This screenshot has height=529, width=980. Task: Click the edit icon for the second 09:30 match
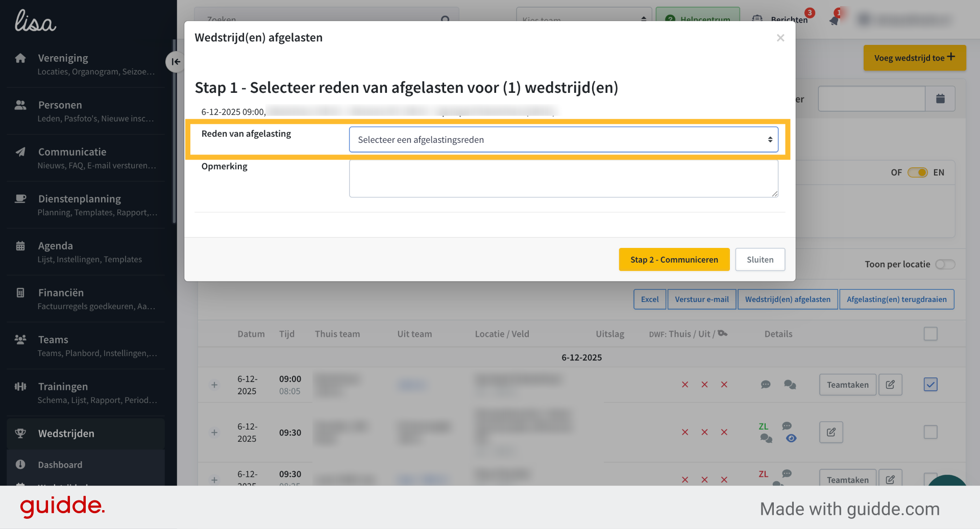pyautogui.click(x=831, y=433)
